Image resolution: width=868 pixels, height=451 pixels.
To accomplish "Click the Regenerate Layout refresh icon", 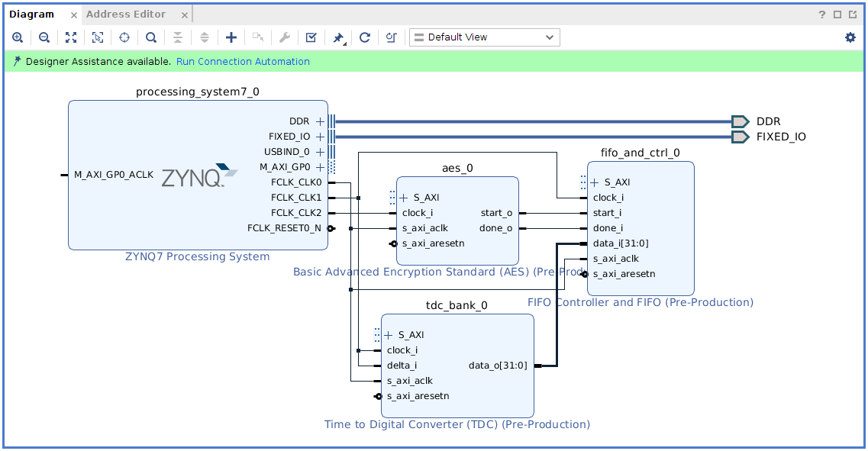I will [x=365, y=37].
